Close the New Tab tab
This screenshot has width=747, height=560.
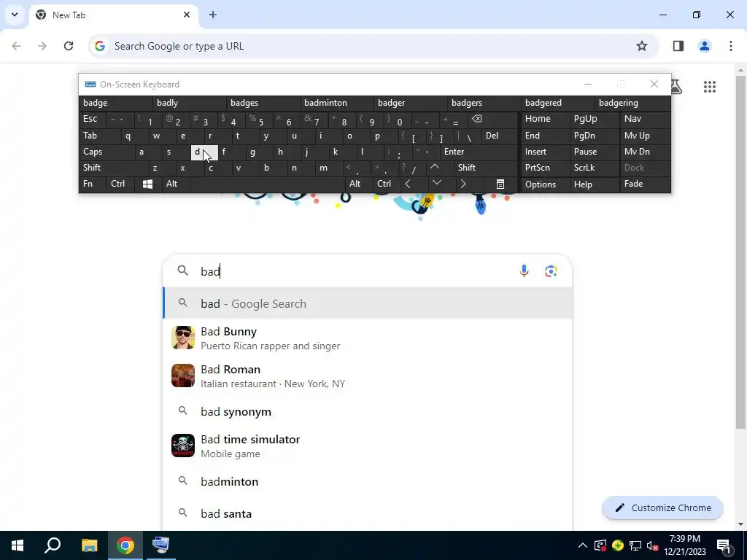coord(187,15)
